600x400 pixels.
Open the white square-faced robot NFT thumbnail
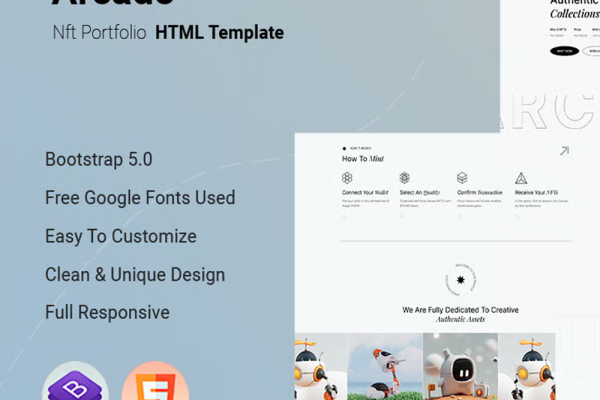tap(460, 366)
